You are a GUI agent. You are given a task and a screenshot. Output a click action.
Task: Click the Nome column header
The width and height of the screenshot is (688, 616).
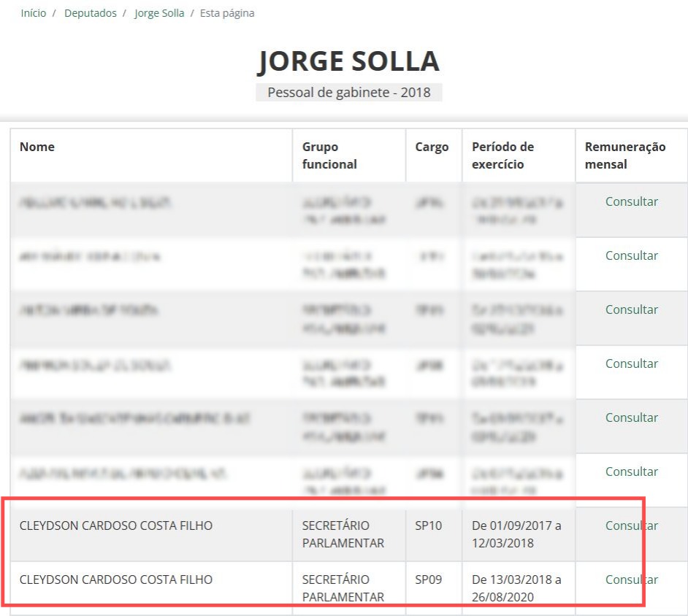pos(37,147)
